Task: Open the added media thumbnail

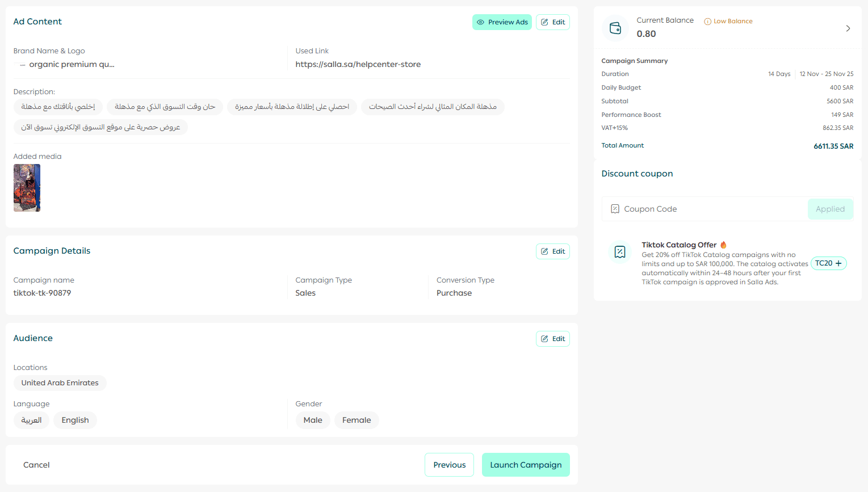Action: (27, 188)
